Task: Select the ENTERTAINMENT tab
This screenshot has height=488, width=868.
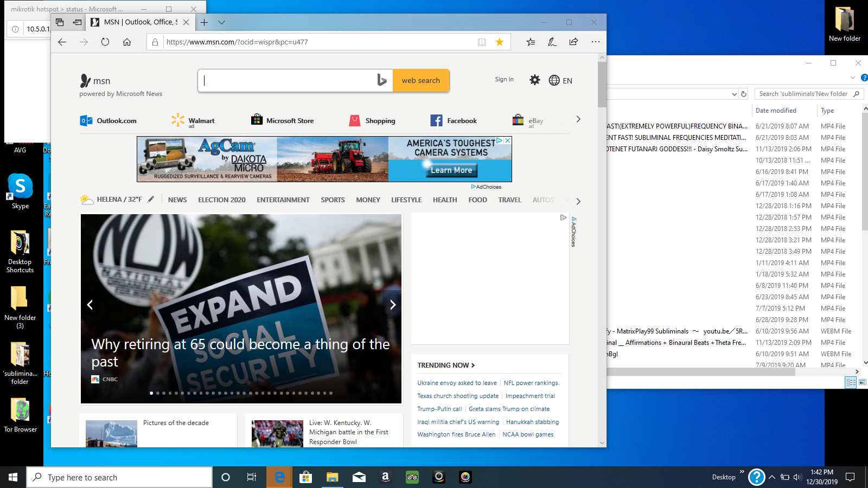Action: pos(283,200)
